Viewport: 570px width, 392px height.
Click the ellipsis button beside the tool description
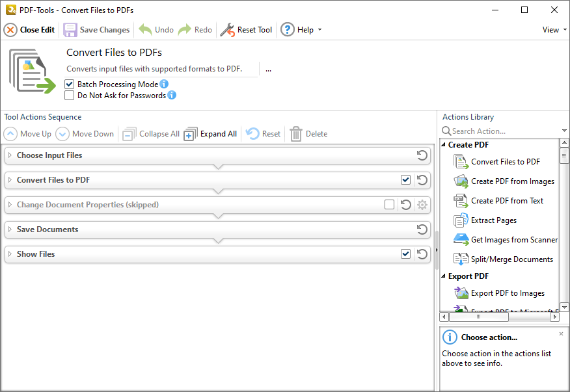tap(268, 69)
